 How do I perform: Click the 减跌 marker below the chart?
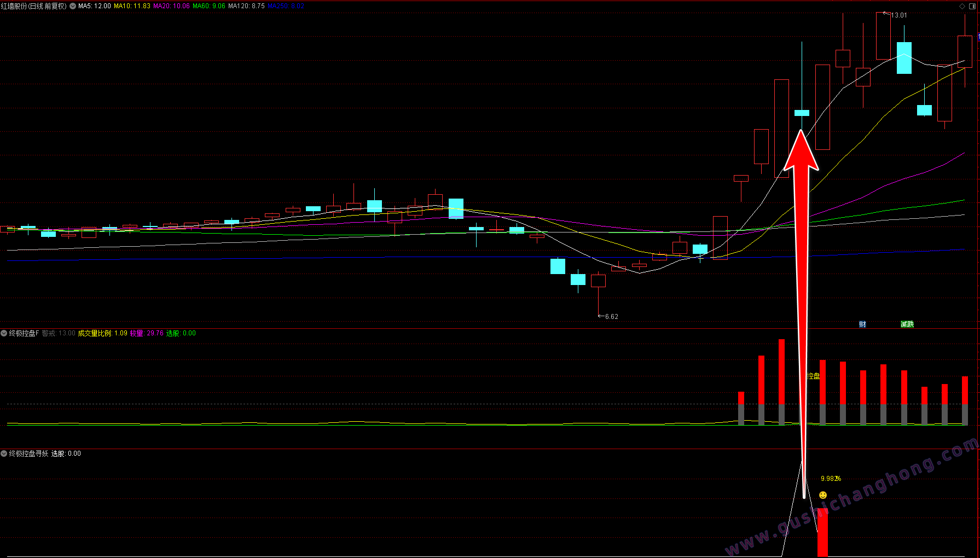[907, 324]
